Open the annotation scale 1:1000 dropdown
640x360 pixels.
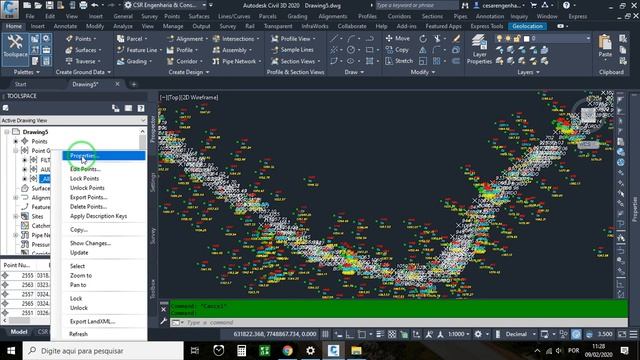click(459, 334)
